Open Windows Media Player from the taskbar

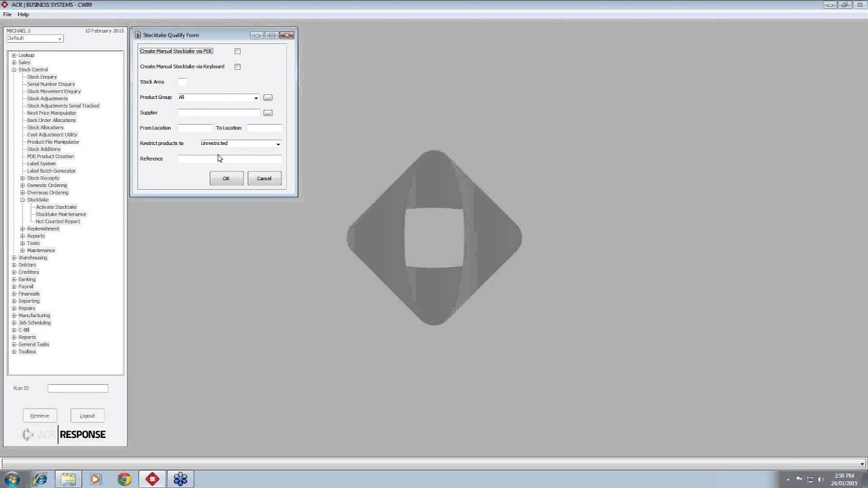coord(95,479)
